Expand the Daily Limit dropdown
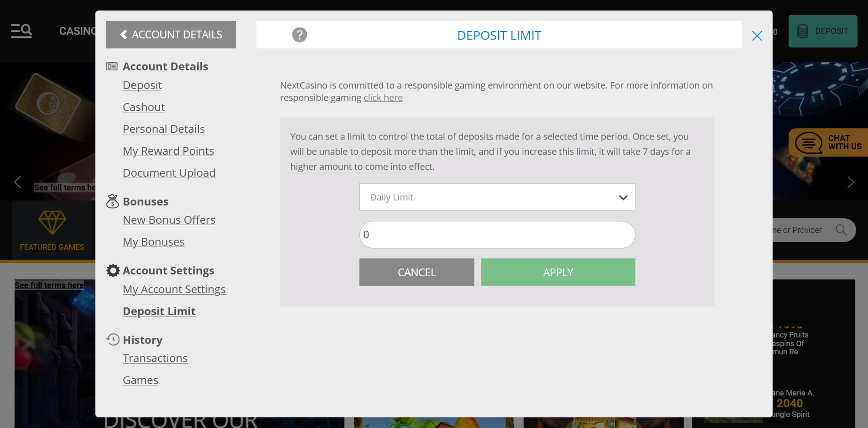Screen dimensions: 868x428 click(x=497, y=197)
